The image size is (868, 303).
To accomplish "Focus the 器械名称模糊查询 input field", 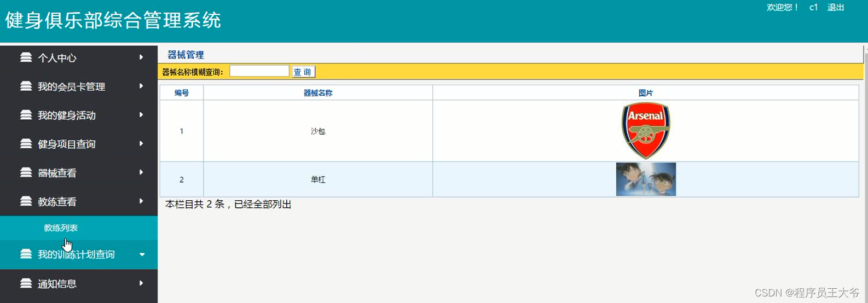I will (x=259, y=71).
